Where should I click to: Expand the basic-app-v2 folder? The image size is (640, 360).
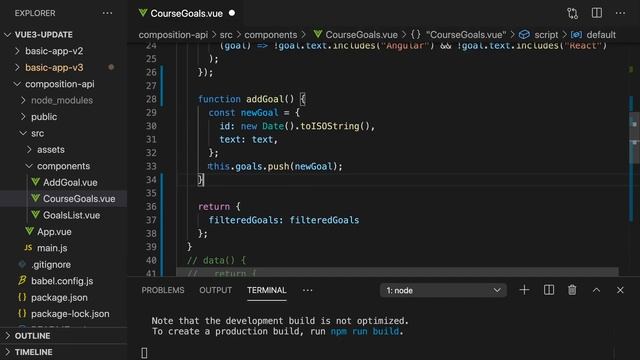coord(17,51)
